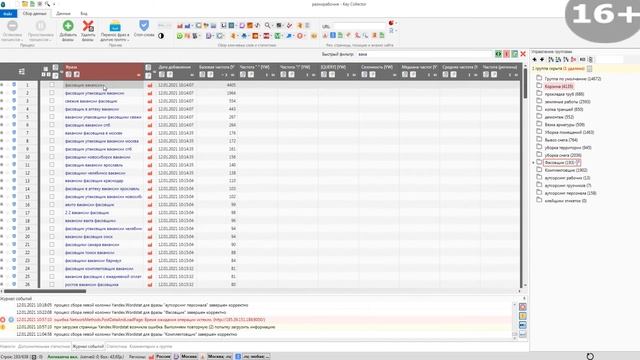
Task: Tick the checkbox of row 26
Action: click(52, 284)
